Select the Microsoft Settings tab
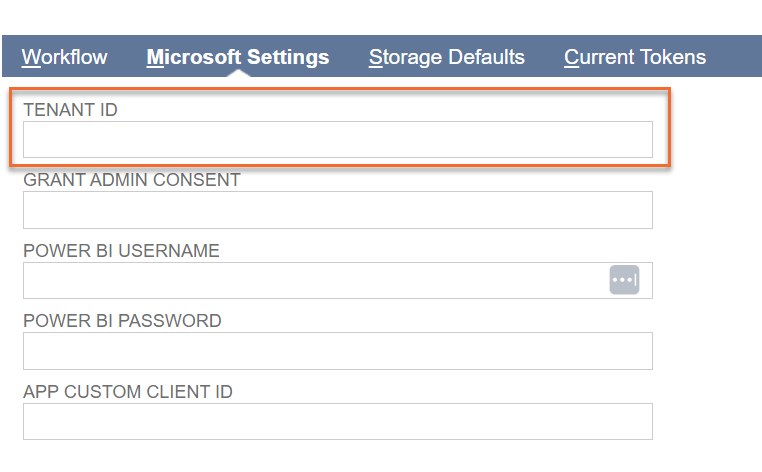This screenshot has height=472, width=762. [238, 57]
